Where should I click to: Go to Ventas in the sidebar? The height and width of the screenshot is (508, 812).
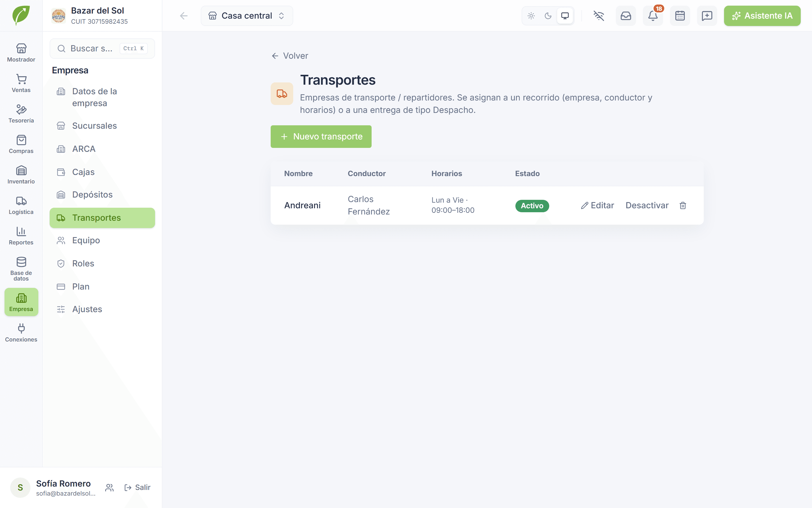click(21, 83)
